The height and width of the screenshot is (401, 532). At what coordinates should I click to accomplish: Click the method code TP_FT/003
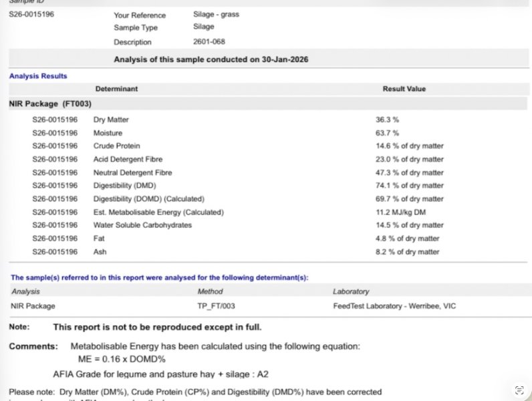pos(217,306)
